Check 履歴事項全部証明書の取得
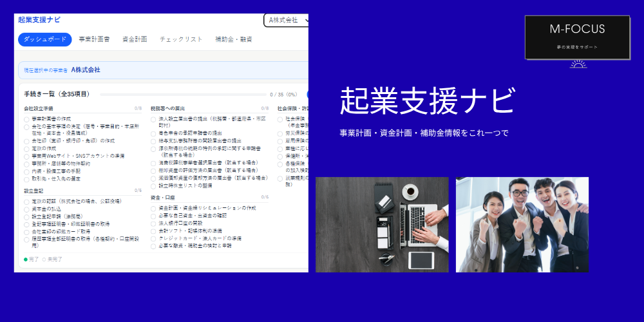This screenshot has height=322, width=644. click(x=26, y=240)
